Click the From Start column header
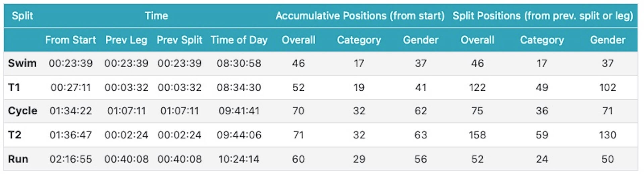The width and height of the screenshot is (644, 174). pyautogui.click(x=70, y=40)
